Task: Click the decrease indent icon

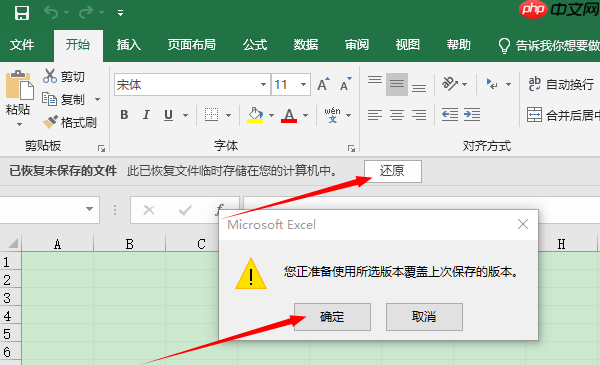Action: click(x=450, y=115)
